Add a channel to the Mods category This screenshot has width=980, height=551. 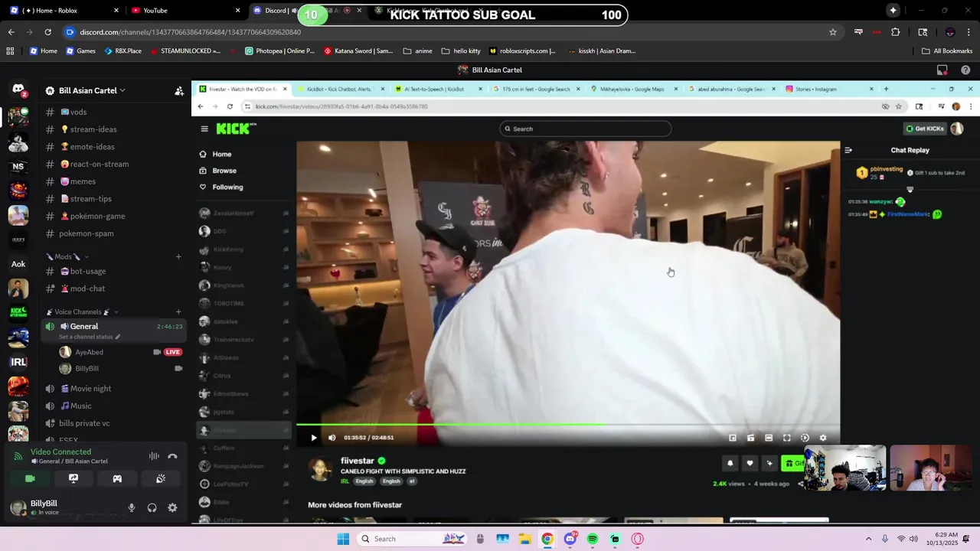tap(178, 256)
